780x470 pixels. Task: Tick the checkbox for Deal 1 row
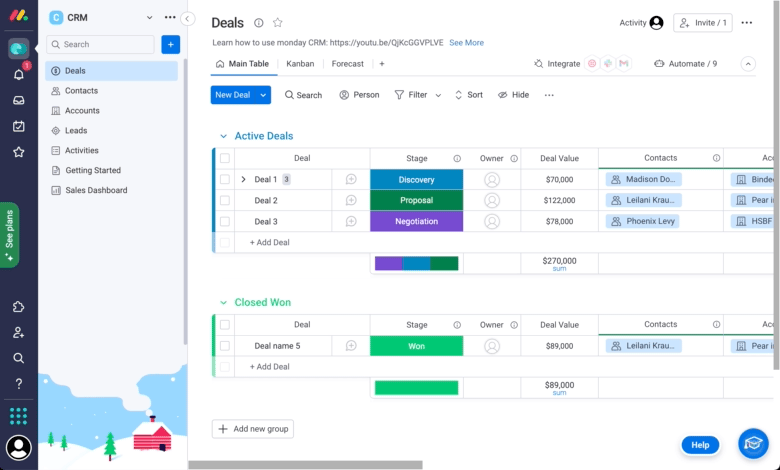click(225, 180)
